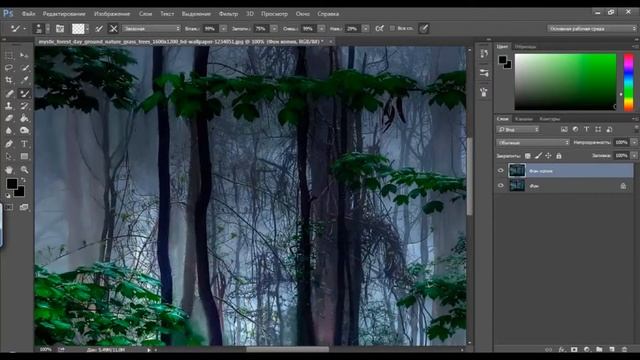This screenshot has height=360, width=640.
Task: Open the 'Заполн.' load slider arrow
Action: click(x=274, y=29)
